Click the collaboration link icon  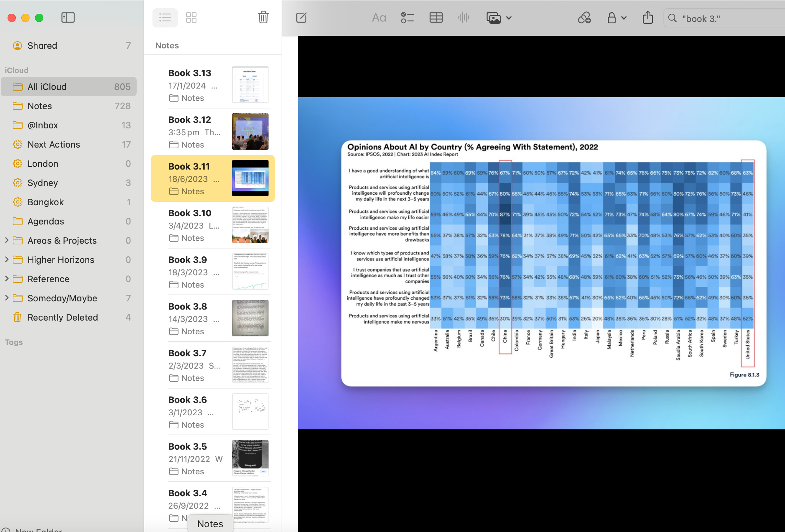[x=584, y=18]
